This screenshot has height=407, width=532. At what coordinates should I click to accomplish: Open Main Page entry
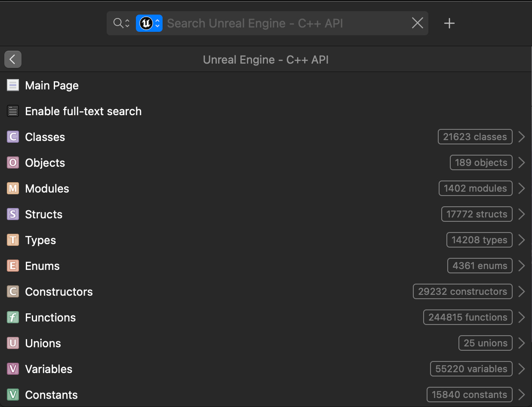[266, 86]
